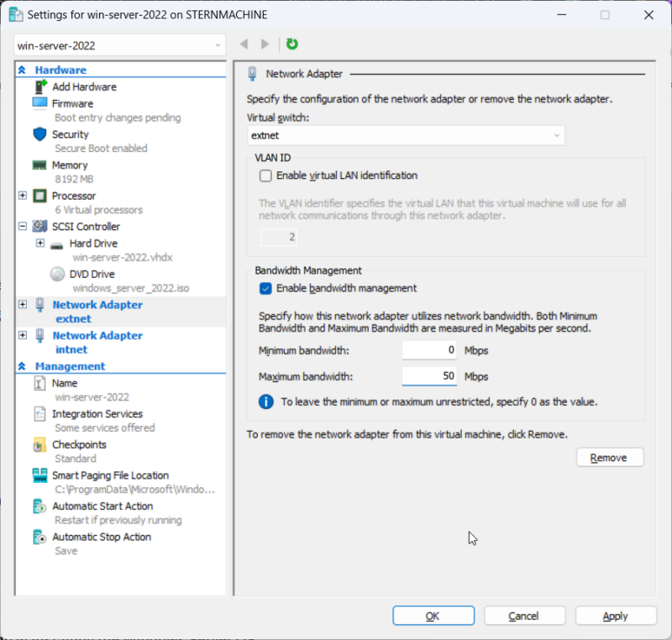
Task: Open Firmware settings via monitor icon
Action: (39, 103)
